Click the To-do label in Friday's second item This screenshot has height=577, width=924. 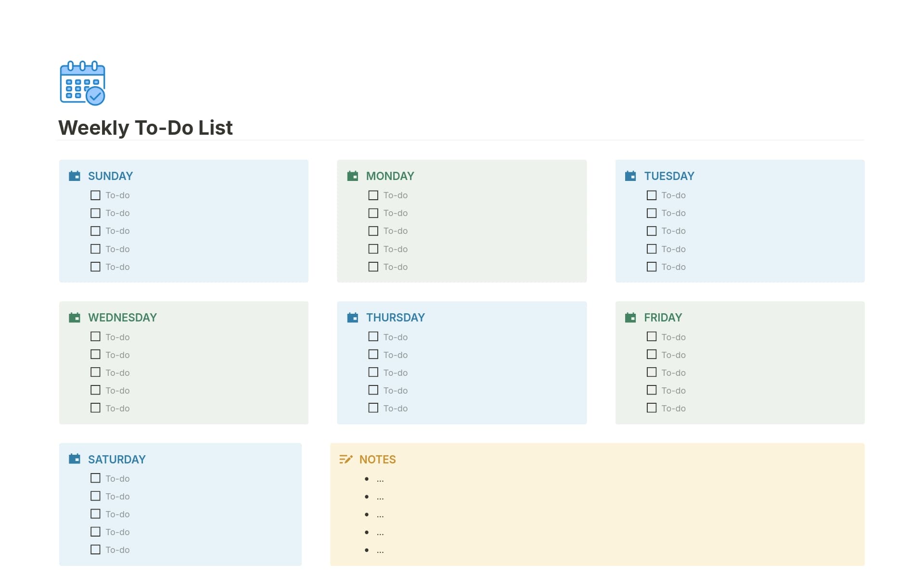(x=673, y=355)
